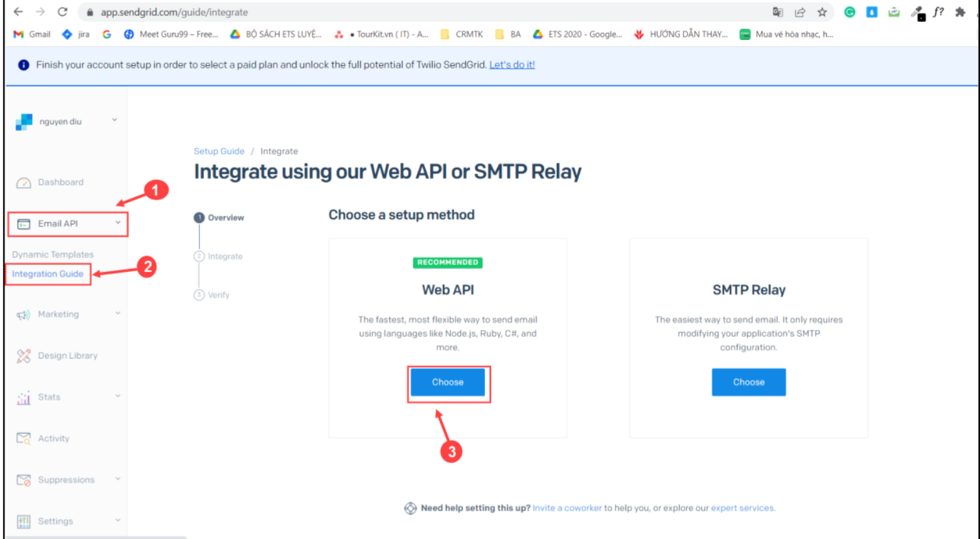Viewport: 980px width, 539px height.
Task: Click the address bar showing app.sendgrid.com/guide/integrate
Action: click(174, 12)
